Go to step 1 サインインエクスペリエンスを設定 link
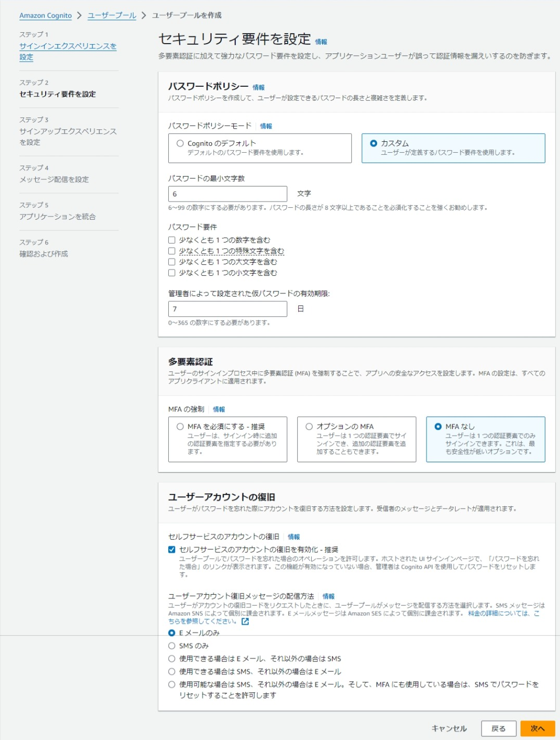 pos(68,51)
